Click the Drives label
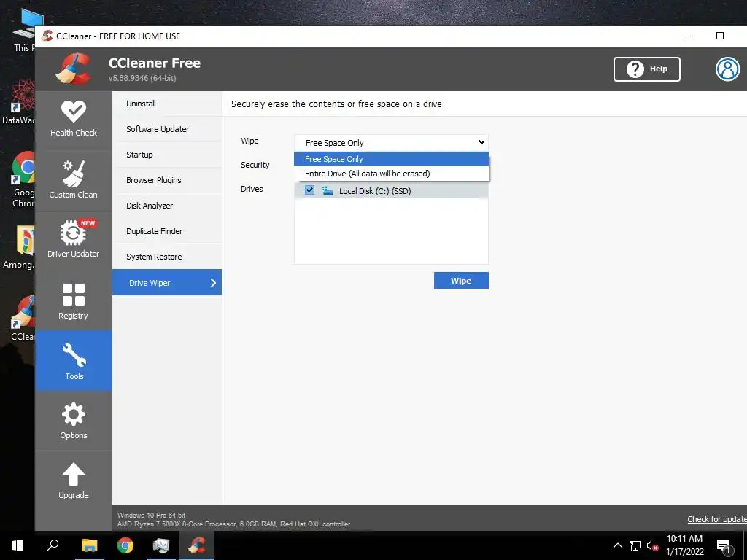Screen dimensions: 747x560 click(252, 189)
